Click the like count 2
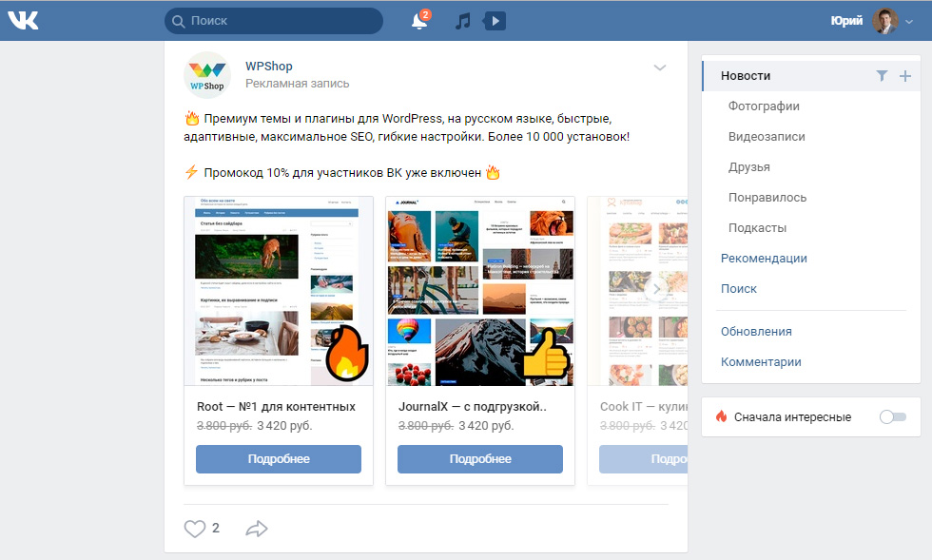The width and height of the screenshot is (932, 560). coord(216,528)
